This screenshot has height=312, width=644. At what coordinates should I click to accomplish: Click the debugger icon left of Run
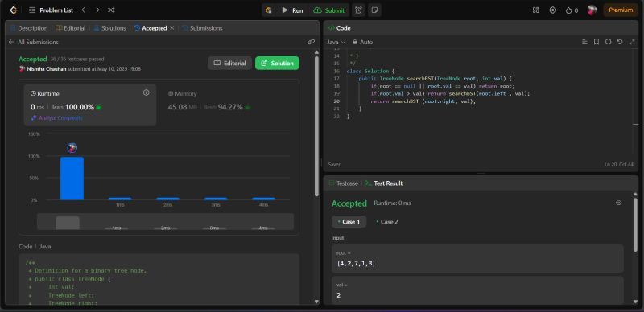269,10
